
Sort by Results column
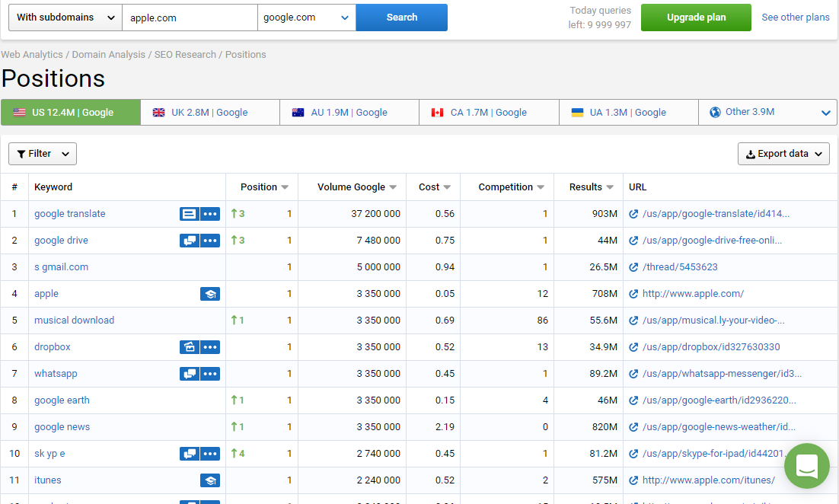592,187
